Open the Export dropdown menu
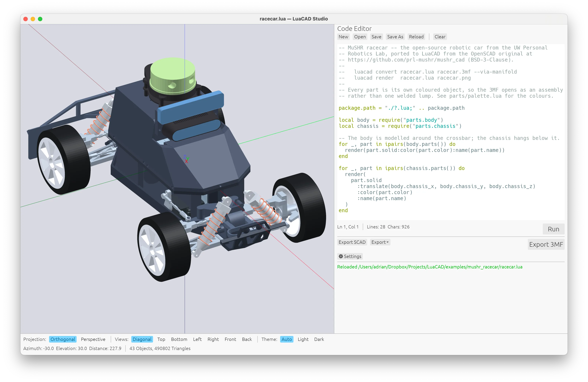Image resolution: width=588 pixels, height=382 pixels. pos(380,242)
